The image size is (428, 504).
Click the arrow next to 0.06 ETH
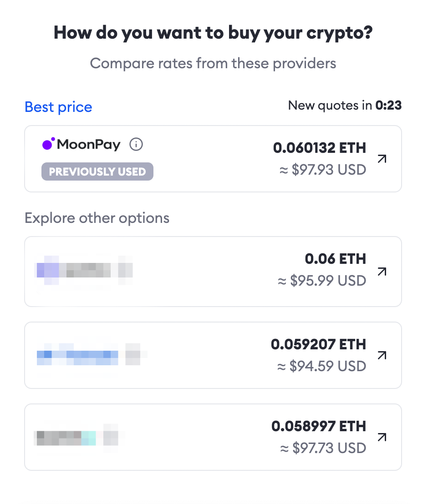point(382,272)
